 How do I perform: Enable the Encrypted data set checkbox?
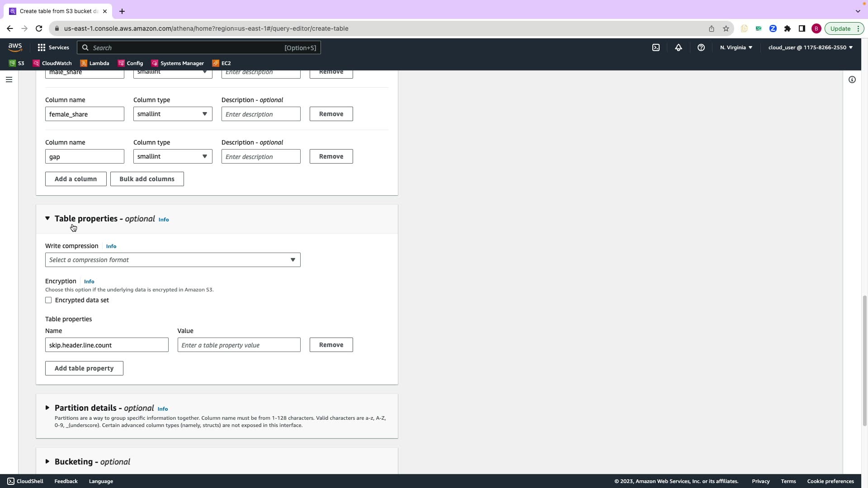tap(48, 300)
